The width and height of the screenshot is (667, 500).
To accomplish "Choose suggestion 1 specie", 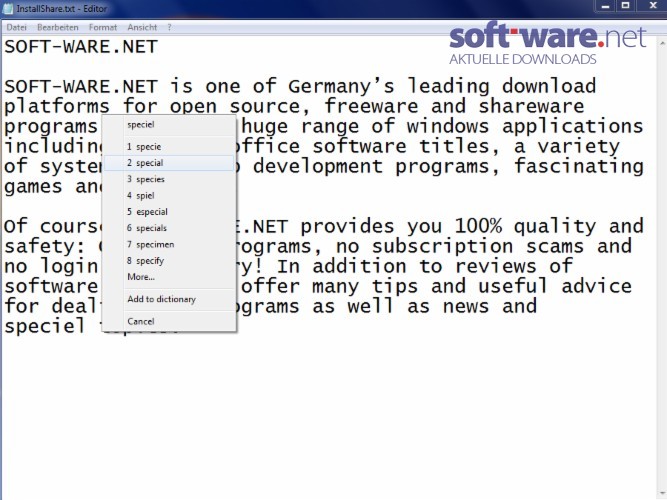I will pos(169,147).
